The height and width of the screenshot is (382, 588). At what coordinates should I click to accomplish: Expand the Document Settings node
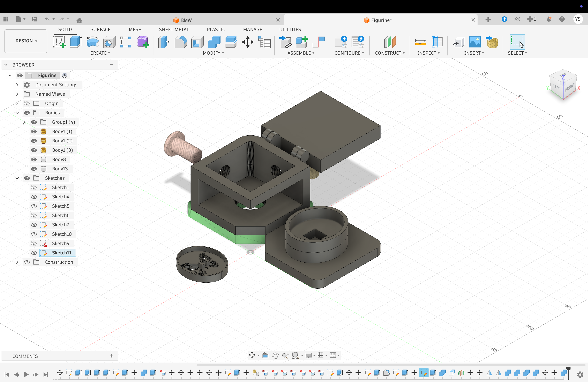17,85
